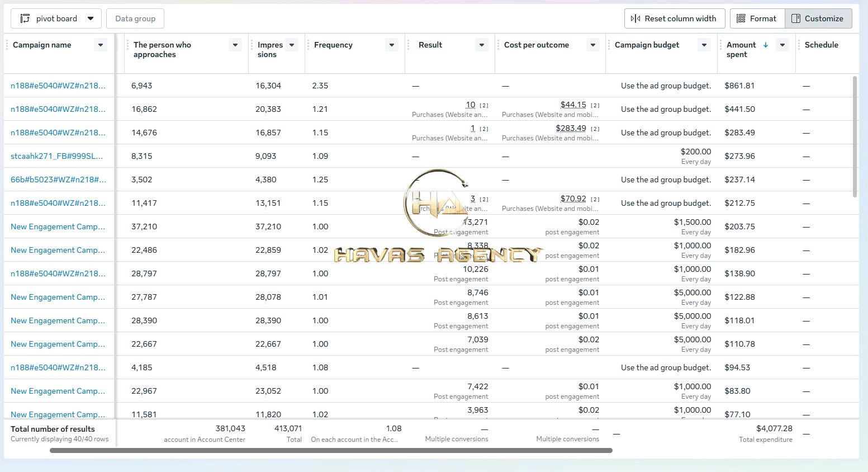Switch to the Format tab
Viewport: 868px width, 472px height.
click(x=757, y=18)
